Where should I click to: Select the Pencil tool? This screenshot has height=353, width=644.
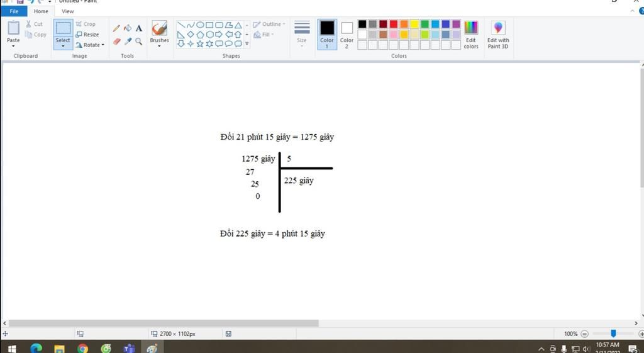tap(116, 28)
